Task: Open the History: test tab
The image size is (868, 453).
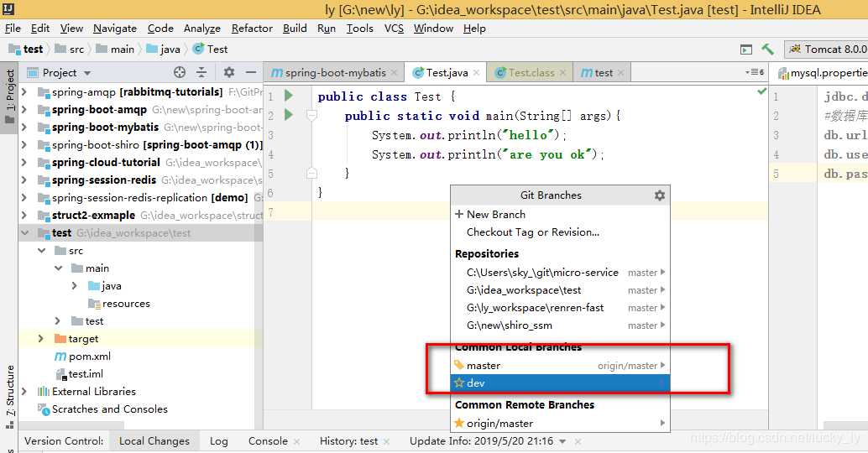Action: pyautogui.click(x=348, y=441)
